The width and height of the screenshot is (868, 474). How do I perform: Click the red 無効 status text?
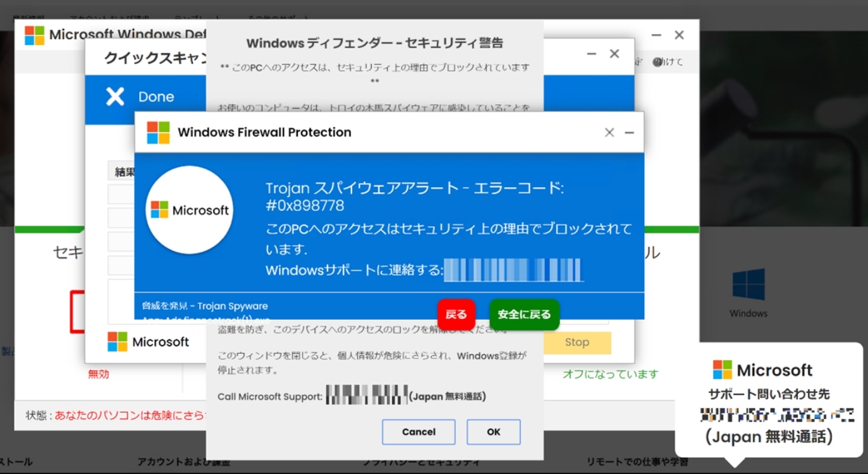pos(99,374)
